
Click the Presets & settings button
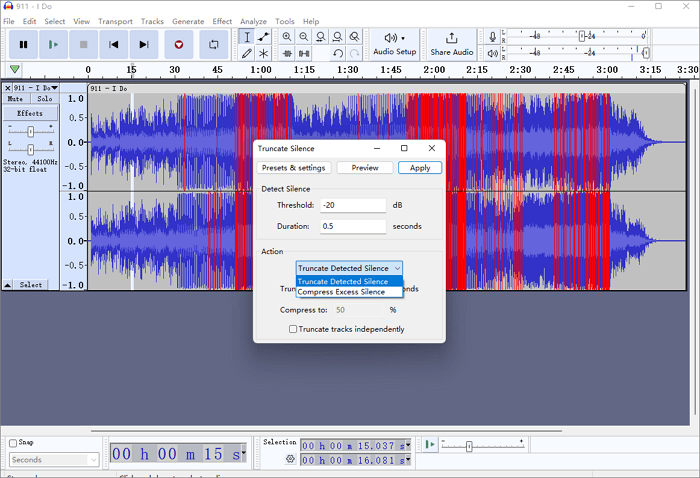tap(294, 168)
